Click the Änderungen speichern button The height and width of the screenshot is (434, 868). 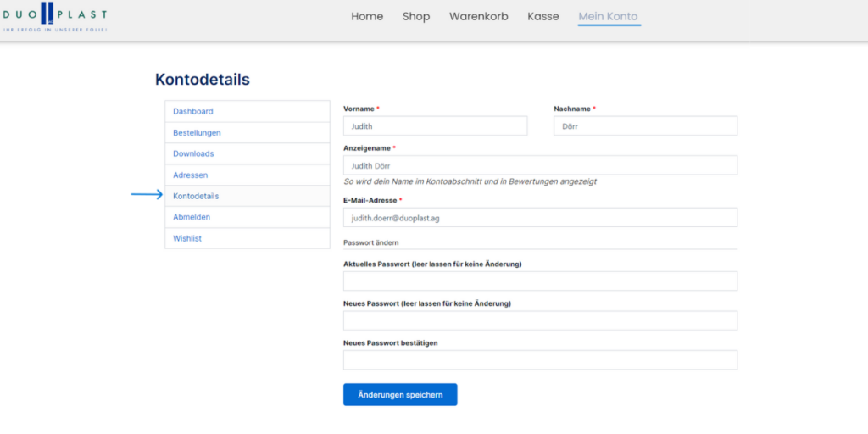(400, 395)
